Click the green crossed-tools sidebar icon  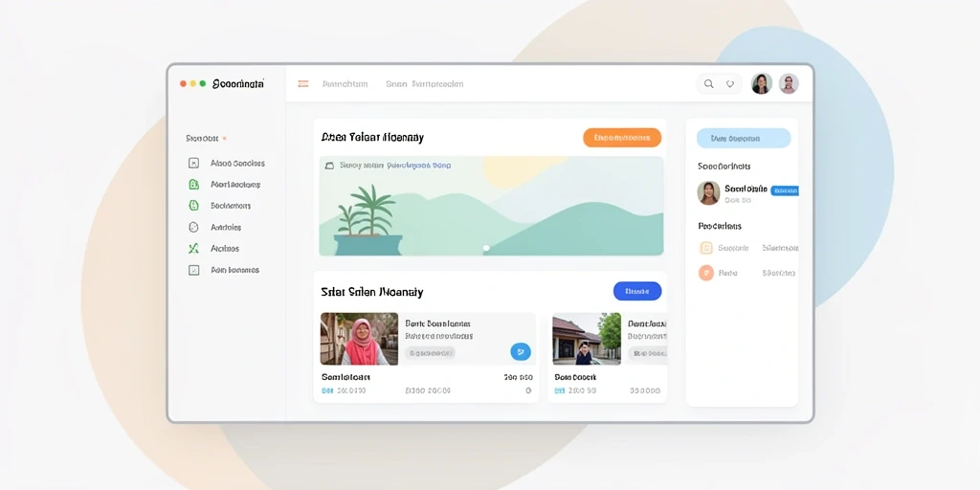[193, 249]
